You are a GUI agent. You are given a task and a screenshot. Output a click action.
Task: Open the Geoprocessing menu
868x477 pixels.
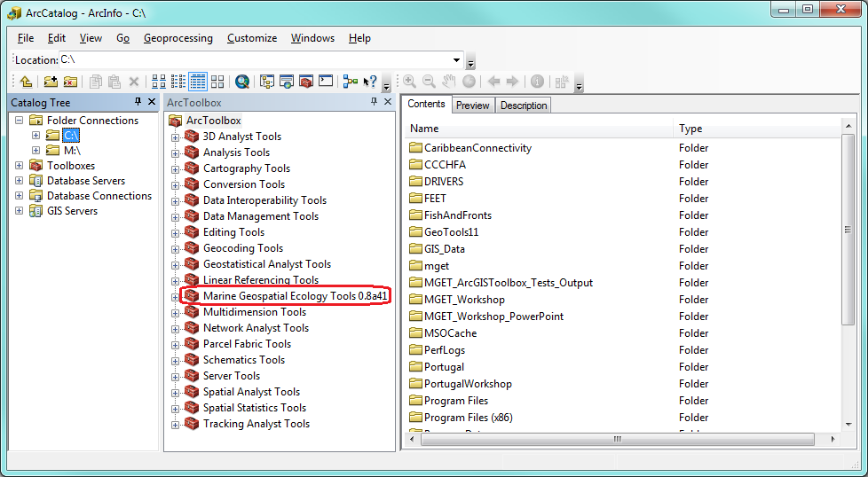(178, 38)
